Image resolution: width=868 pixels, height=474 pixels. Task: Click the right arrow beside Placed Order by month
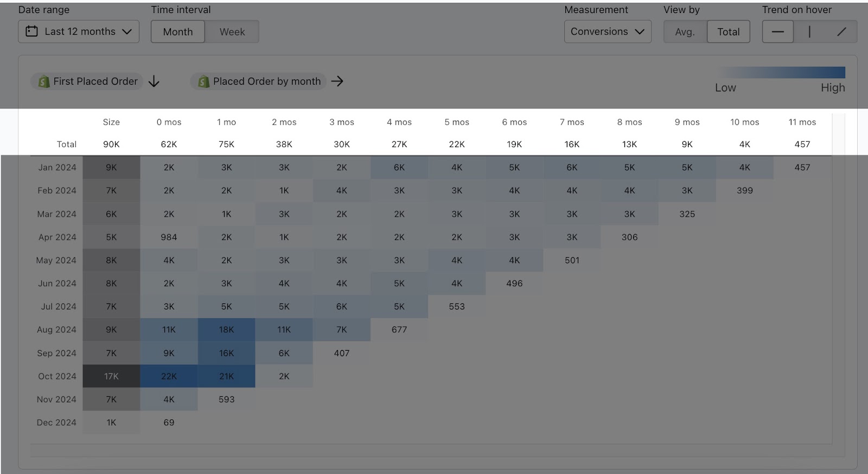click(x=337, y=81)
